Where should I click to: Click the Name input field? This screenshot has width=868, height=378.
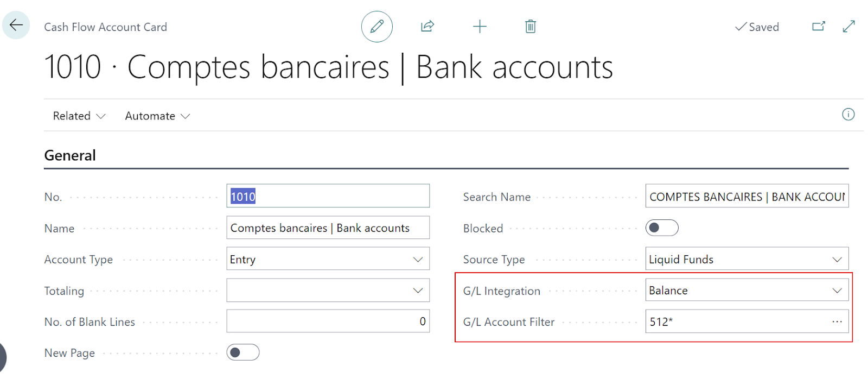coord(328,228)
